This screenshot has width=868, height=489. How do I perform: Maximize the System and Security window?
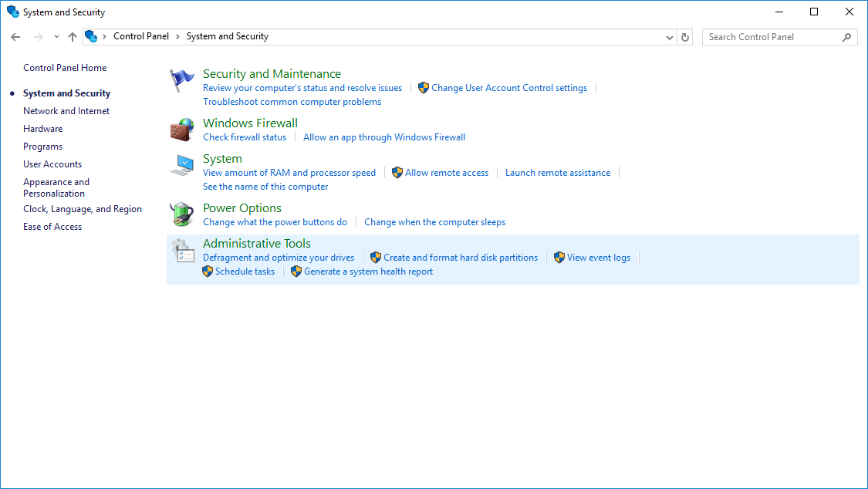814,12
